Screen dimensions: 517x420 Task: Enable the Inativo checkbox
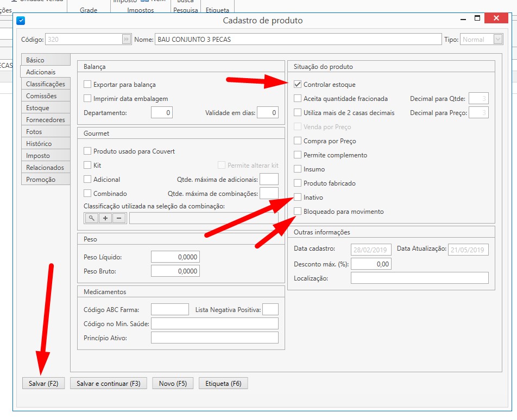point(298,198)
